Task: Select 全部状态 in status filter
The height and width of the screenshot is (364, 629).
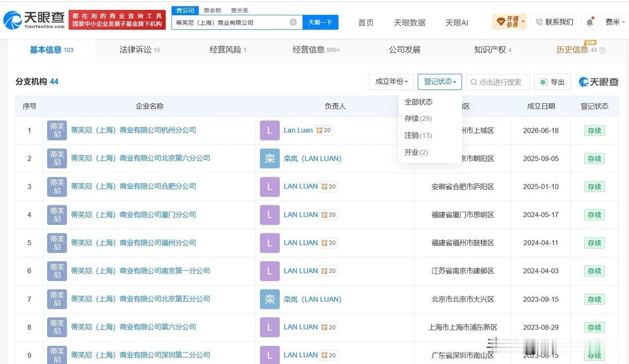Action: [x=419, y=102]
